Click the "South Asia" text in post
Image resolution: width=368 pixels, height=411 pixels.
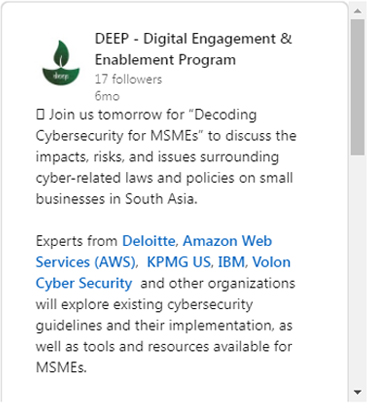tap(159, 199)
